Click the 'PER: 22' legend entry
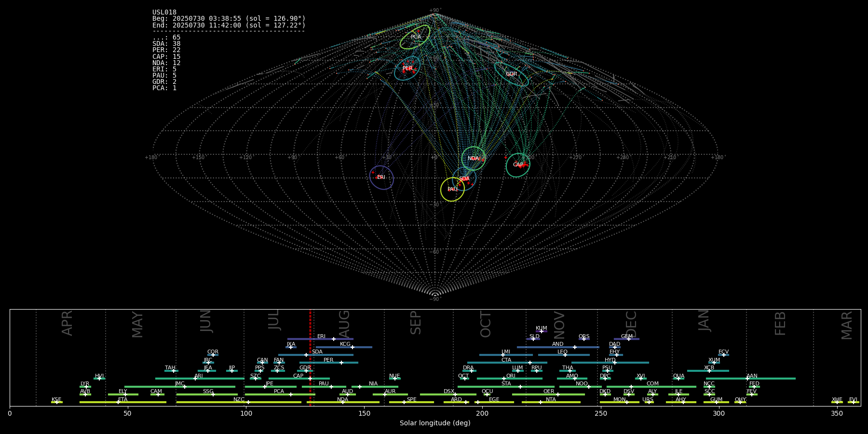The width and height of the screenshot is (868, 434). tap(166, 50)
